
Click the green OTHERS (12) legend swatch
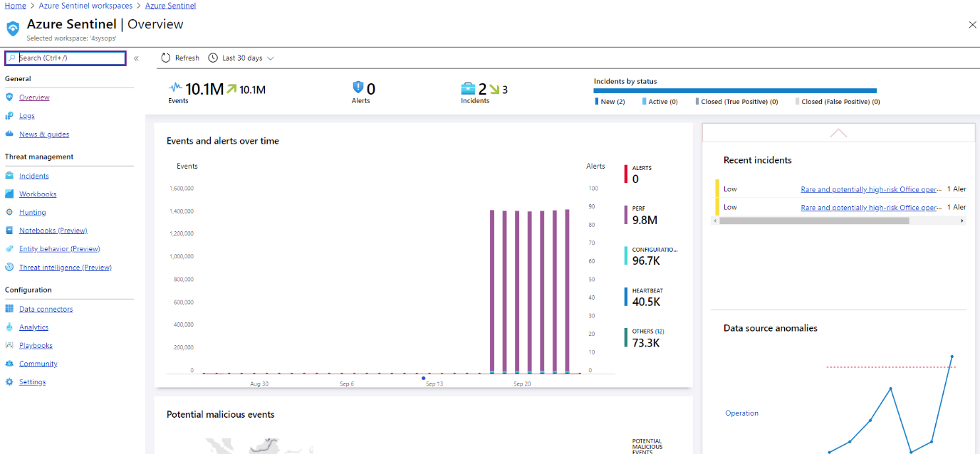point(626,337)
